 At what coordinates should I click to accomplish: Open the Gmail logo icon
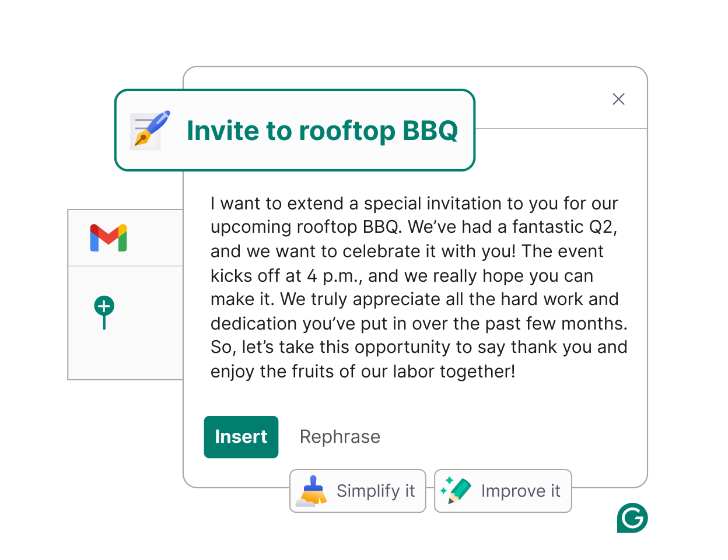pos(108,238)
